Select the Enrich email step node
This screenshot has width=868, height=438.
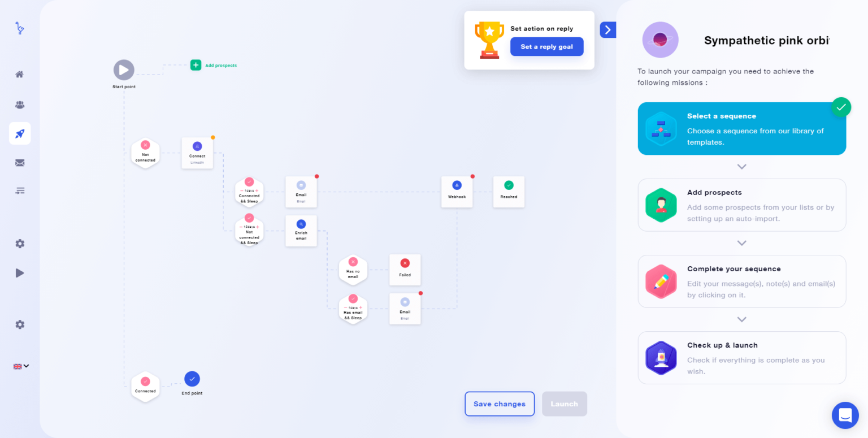[301, 231]
